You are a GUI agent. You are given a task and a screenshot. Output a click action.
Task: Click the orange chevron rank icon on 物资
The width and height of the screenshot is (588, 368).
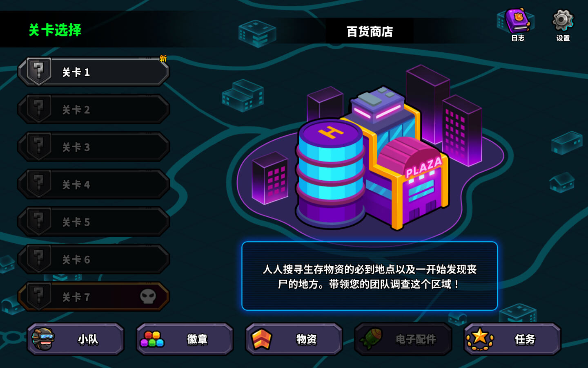261,339
